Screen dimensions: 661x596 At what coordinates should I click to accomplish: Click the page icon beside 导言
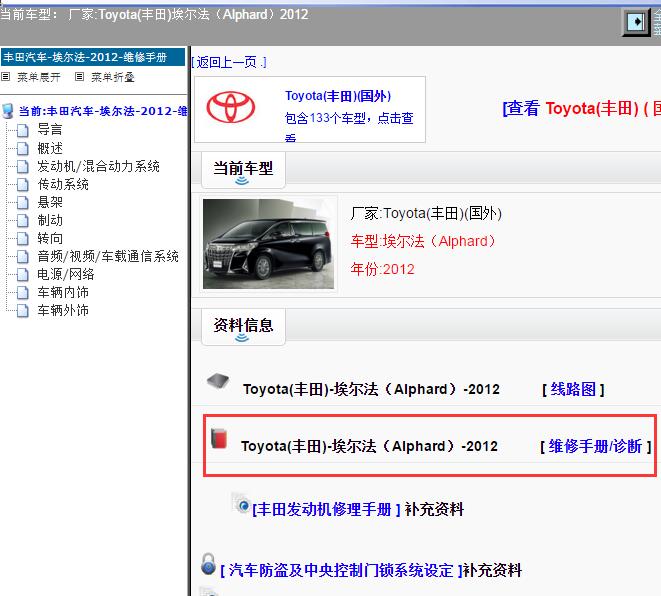click(x=23, y=130)
